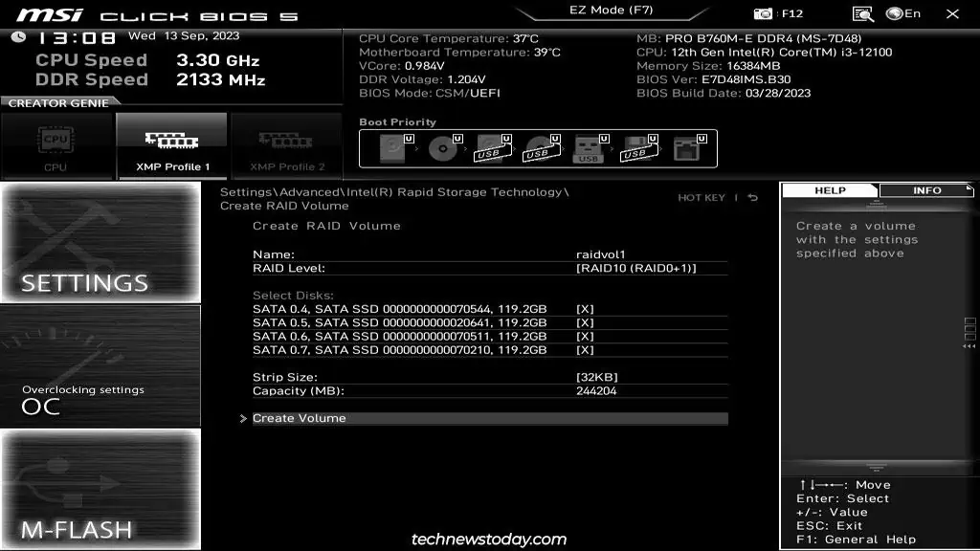Image resolution: width=980 pixels, height=551 pixels.
Task: Switch to the INFO tab
Action: pyautogui.click(x=925, y=190)
